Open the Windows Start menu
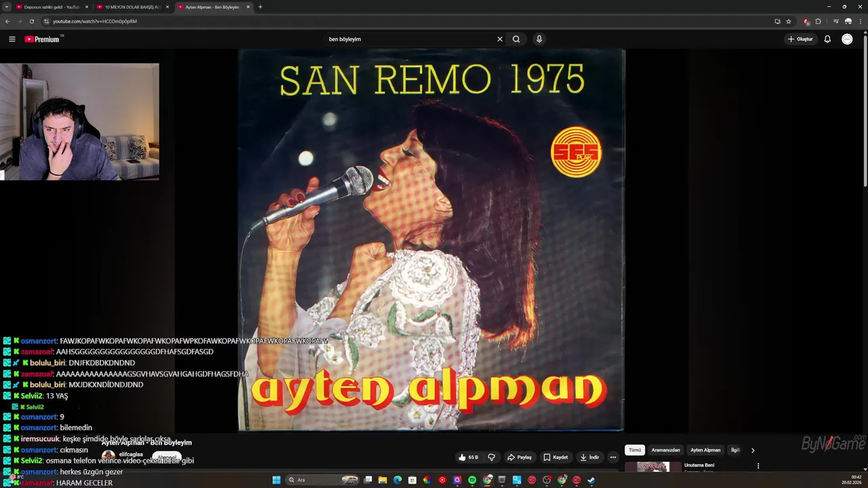The width and height of the screenshot is (868, 488). click(276, 480)
